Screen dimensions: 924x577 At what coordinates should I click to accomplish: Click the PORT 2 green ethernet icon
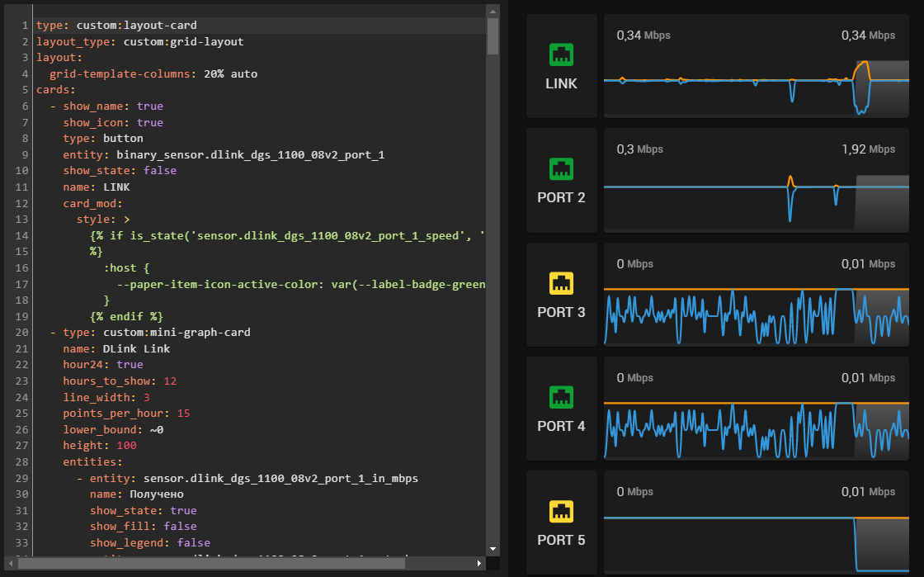[x=561, y=170]
